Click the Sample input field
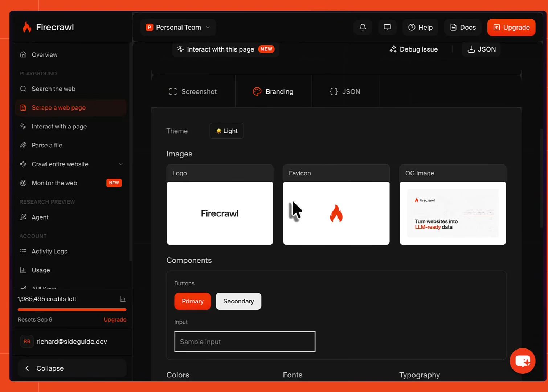The image size is (548, 392). (x=245, y=342)
